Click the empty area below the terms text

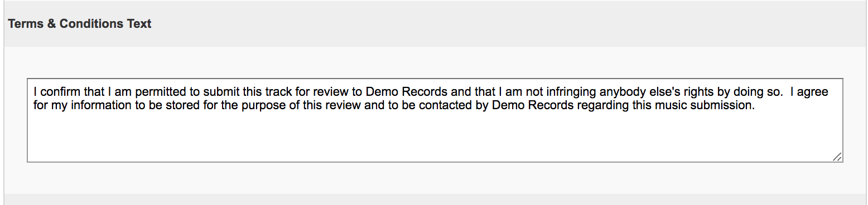(435, 138)
